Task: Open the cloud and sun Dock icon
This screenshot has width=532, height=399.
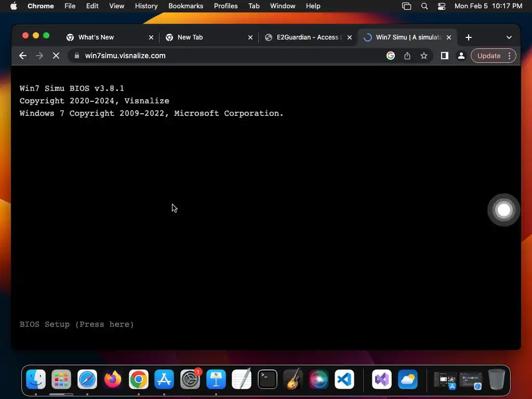Action: (407, 379)
